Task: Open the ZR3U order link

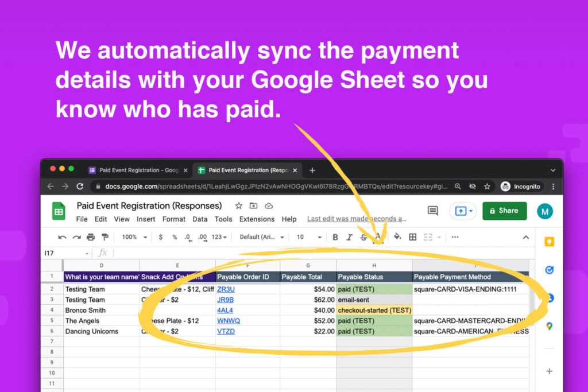Action: [x=225, y=289]
